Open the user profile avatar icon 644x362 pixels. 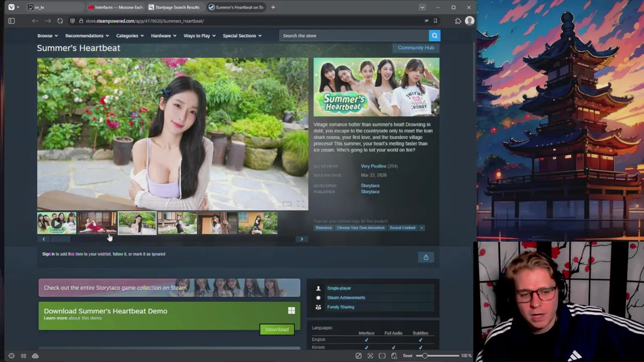(x=469, y=21)
